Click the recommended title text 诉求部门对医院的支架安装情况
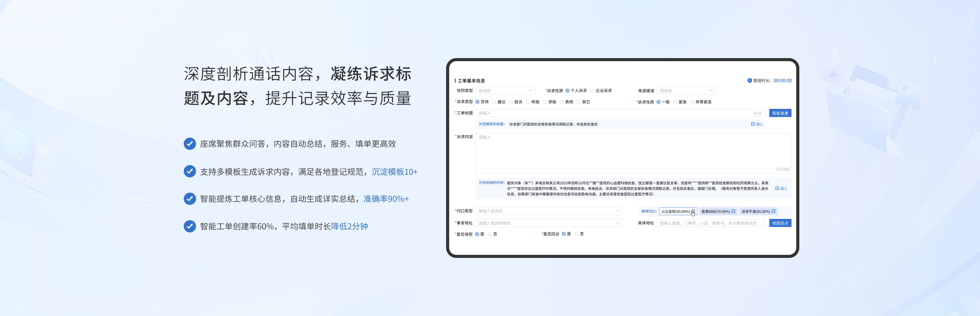 (x=554, y=124)
